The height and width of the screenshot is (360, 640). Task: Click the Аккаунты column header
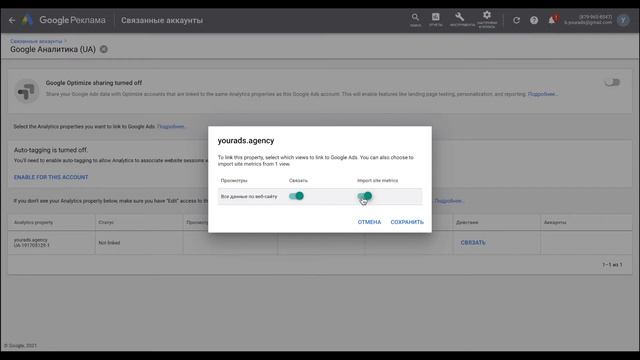(555, 222)
